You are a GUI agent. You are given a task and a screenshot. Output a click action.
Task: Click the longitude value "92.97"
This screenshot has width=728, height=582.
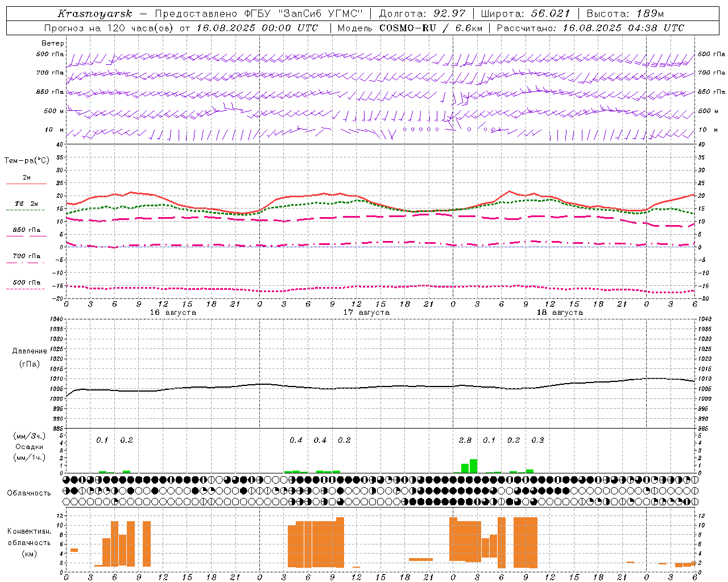coord(449,14)
